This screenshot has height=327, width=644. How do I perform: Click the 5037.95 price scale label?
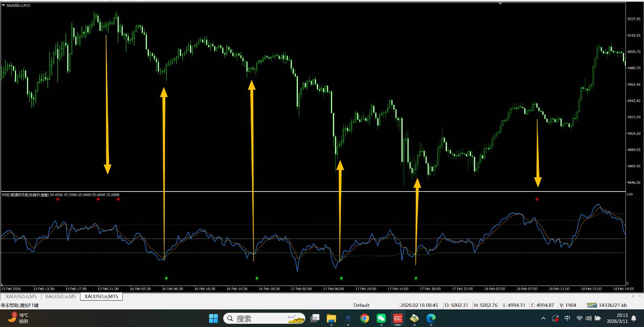tap(634, 19)
